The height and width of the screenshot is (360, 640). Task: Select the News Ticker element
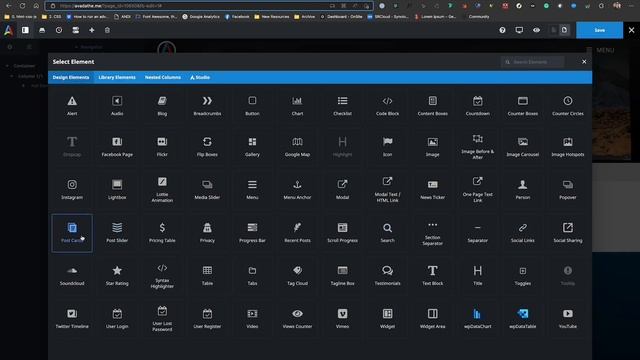pyautogui.click(x=433, y=189)
